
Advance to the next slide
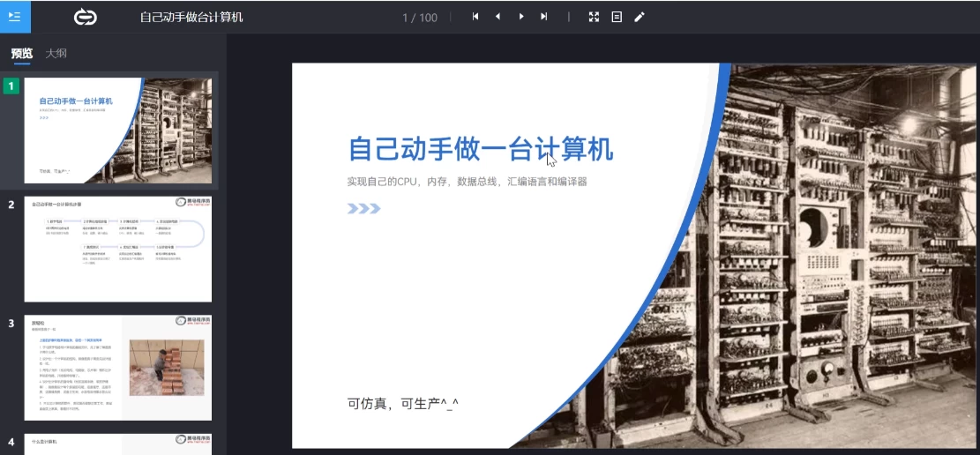521,17
